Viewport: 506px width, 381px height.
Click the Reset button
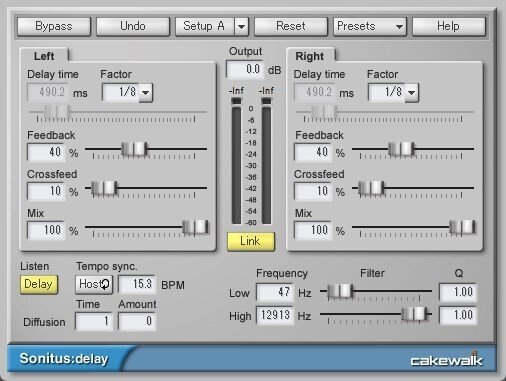291,26
